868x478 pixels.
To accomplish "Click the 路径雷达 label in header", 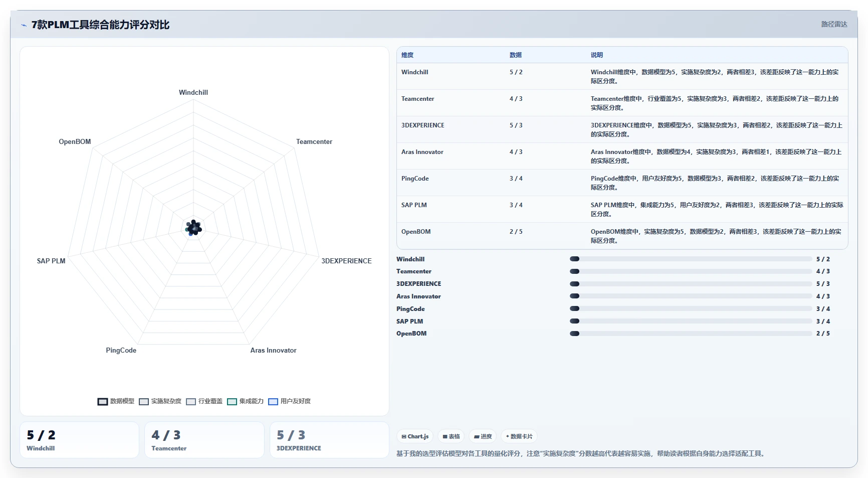I will [x=834, y=24].
